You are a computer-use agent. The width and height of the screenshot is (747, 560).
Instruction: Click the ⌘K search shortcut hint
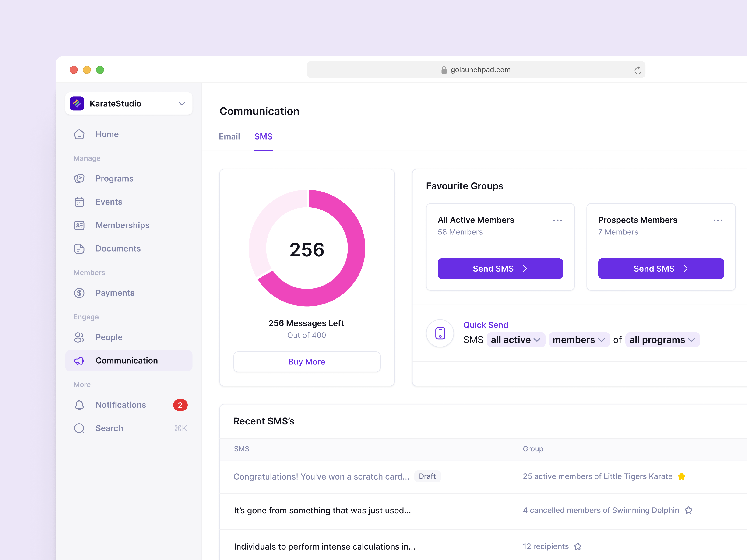click(180, 428)
